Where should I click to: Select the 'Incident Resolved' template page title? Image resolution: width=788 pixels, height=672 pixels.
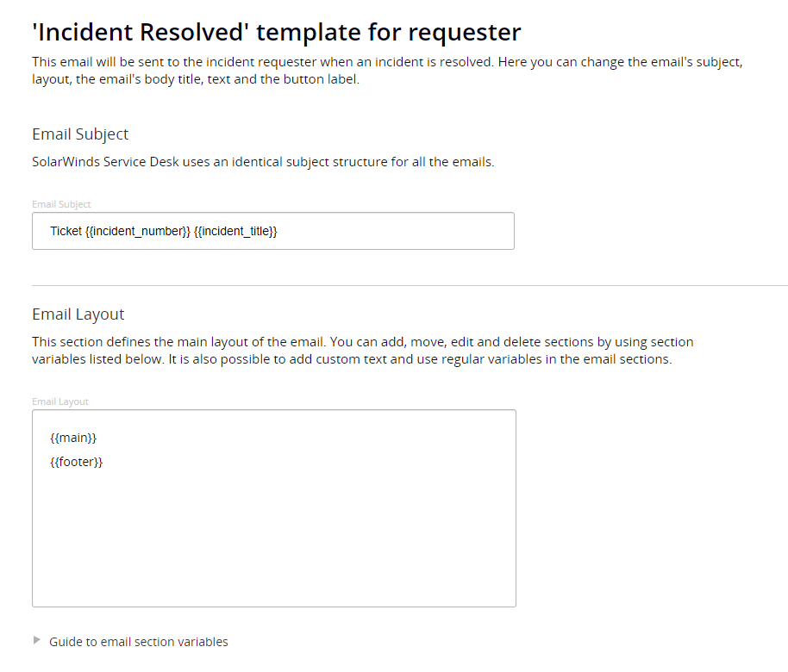(277, 32)
